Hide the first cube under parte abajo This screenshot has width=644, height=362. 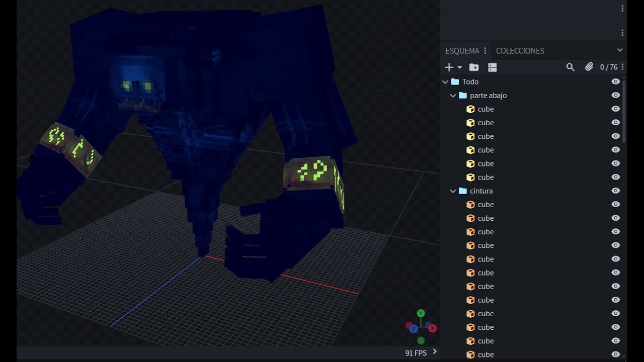[615, 109]
